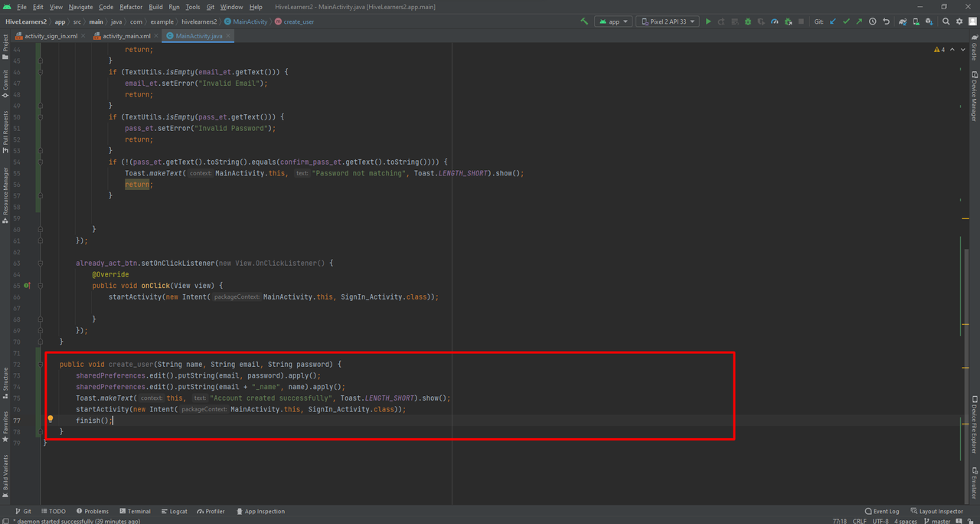
Task: Open the Profile app gauge icon
Action: 775,21
